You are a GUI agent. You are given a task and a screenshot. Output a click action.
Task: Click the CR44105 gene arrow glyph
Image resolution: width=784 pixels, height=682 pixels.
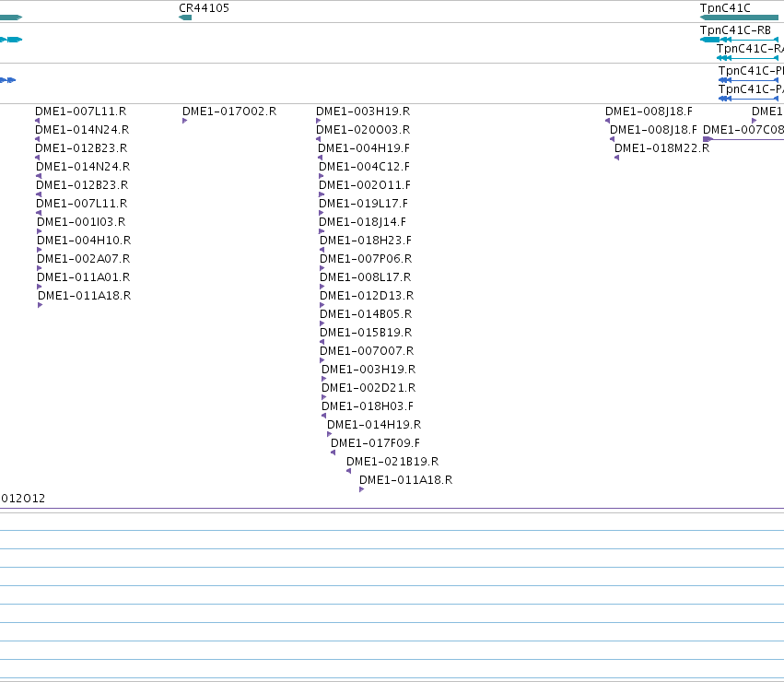[x=185, y=18]
